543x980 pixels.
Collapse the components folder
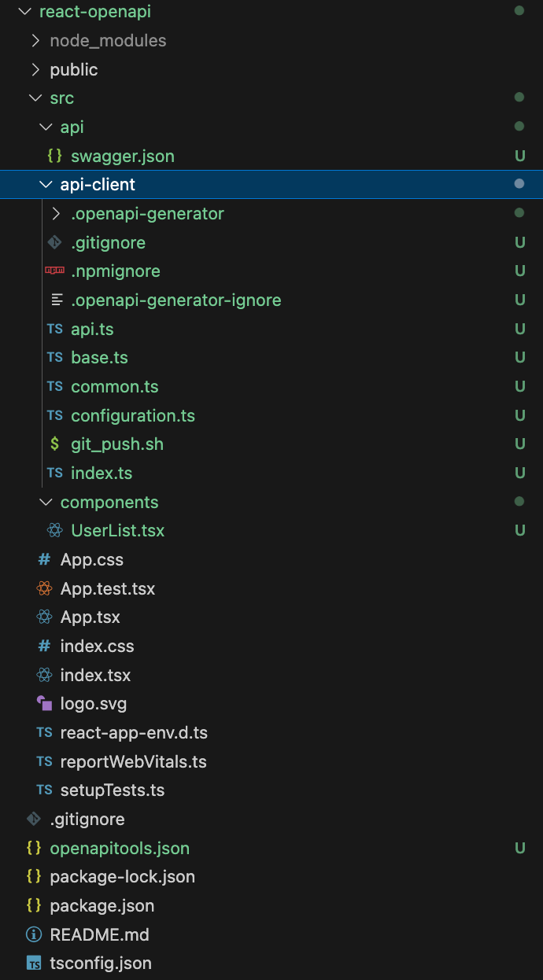click(x=45, y=502)
